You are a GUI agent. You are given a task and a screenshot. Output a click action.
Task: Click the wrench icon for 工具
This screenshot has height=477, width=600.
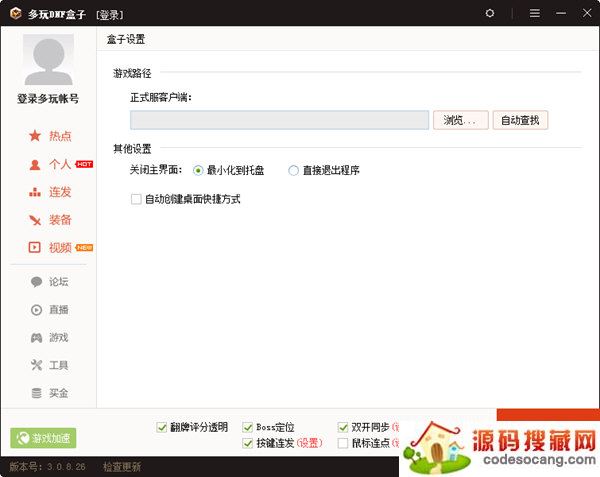click(36, 365)
